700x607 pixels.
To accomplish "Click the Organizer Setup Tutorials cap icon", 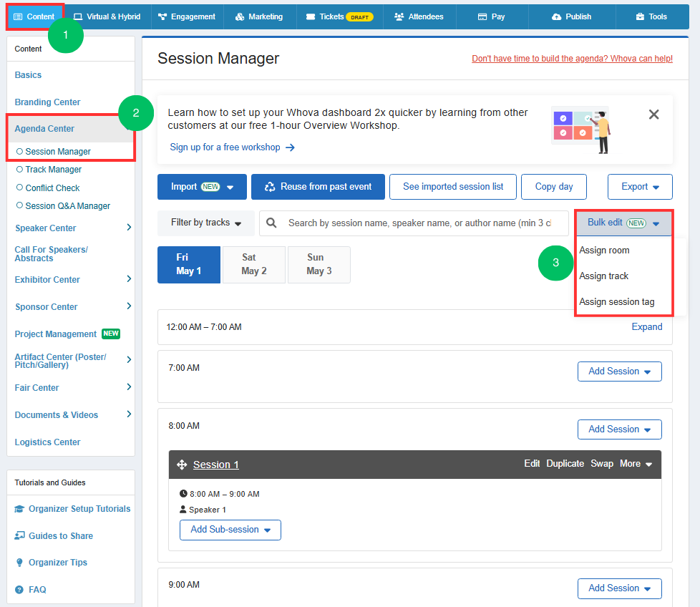I will point(19,509).
